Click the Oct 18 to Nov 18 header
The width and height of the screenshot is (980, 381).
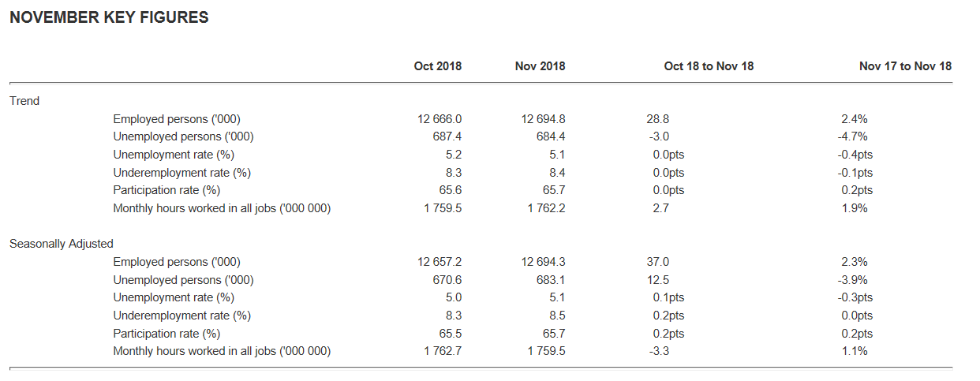click(709, 66)
